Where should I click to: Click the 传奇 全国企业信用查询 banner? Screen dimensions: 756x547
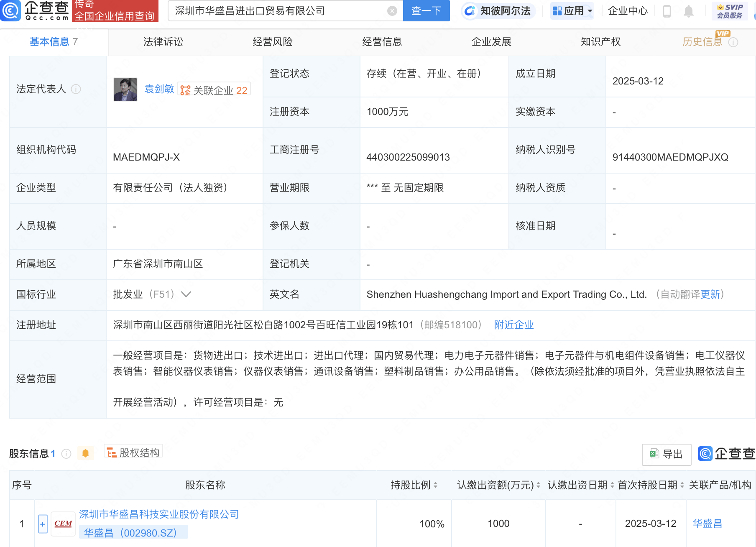pos(115,11)
